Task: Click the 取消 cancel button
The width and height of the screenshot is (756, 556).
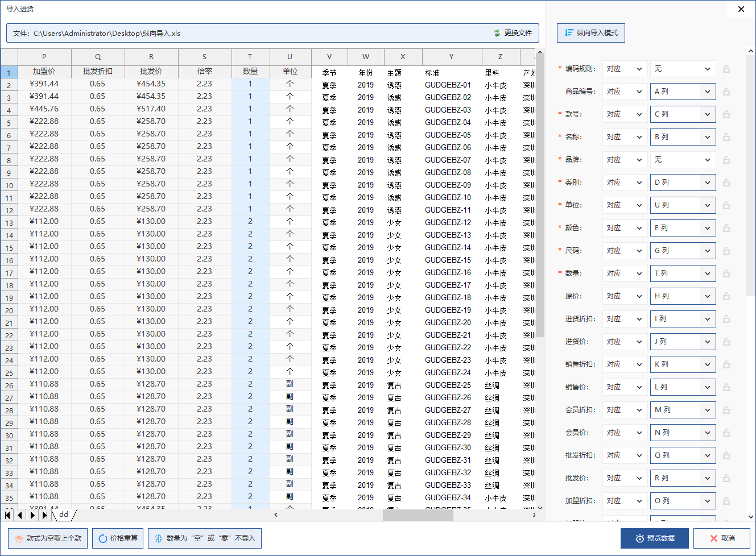Action: click(722, 538)
